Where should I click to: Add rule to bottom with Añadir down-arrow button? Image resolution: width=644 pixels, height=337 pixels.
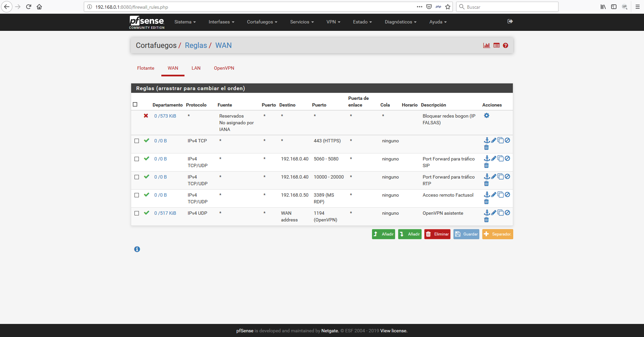coord(410,234)
